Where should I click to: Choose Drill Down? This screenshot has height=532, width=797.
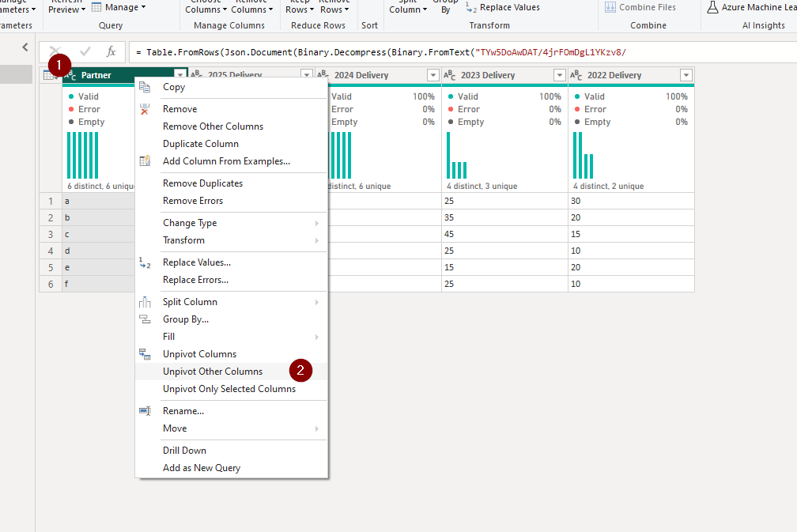coord(231,451)
